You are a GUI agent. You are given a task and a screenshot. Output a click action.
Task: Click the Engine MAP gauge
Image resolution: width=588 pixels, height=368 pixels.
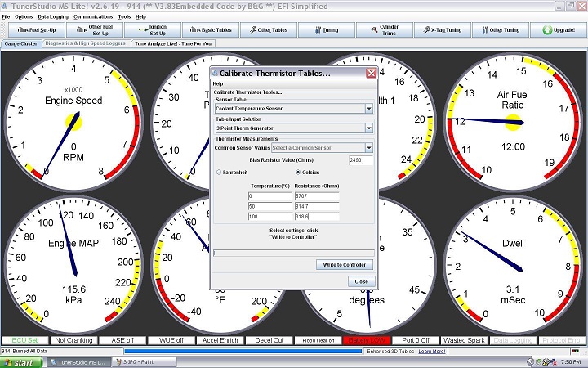tap(73, 265)
